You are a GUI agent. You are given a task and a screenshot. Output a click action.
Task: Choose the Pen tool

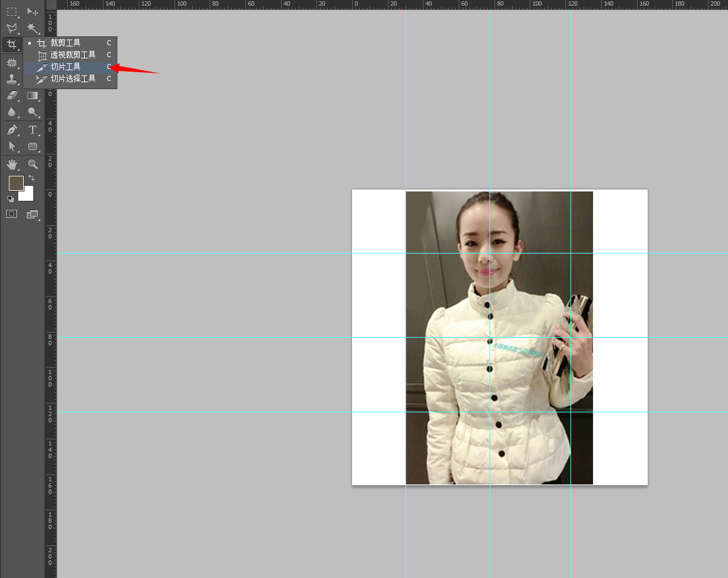pos(11,130)
